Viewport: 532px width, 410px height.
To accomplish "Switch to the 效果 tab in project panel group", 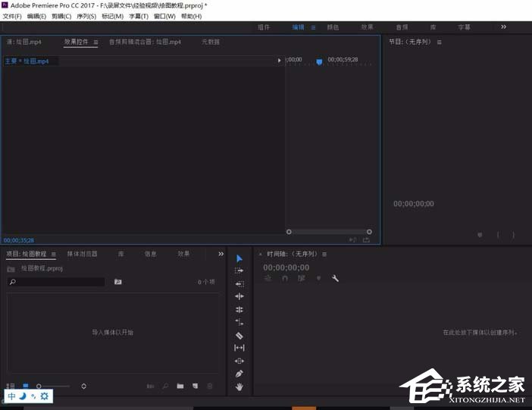I will tap(183, 254).
